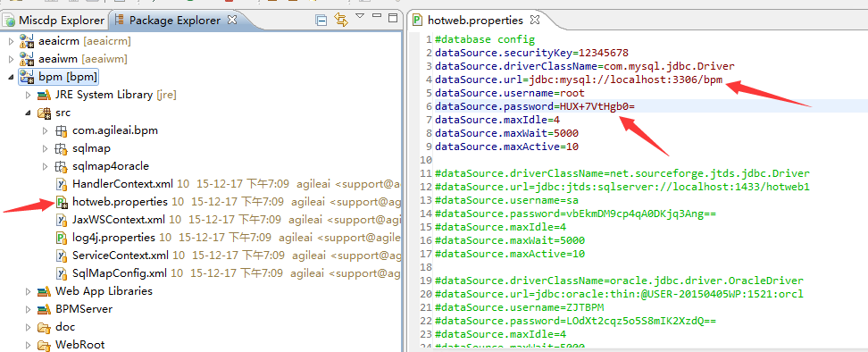Select ServiceContext.xml in the tree
The width and height of the screenshot is (868, 352).
[x=121, y=256]
